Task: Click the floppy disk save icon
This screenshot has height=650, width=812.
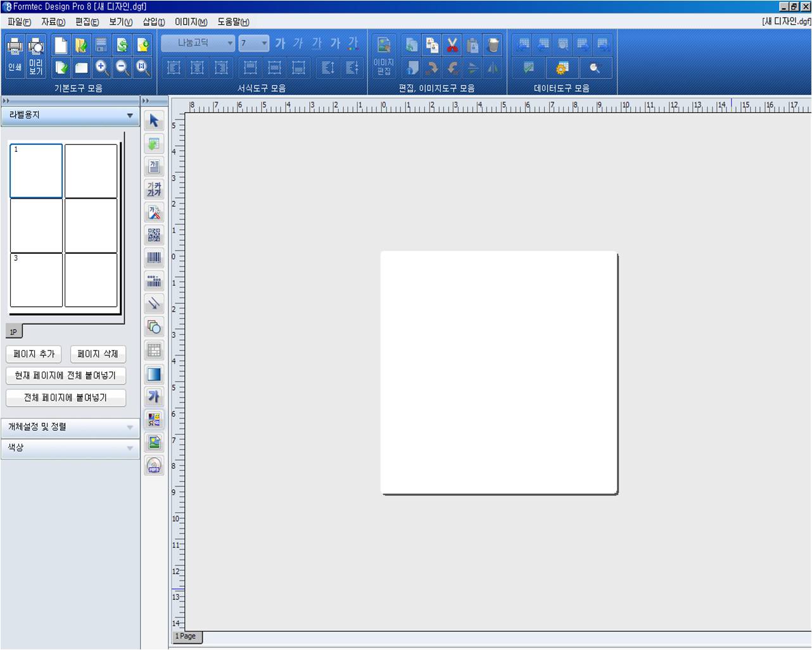Action: coord(101,45)
